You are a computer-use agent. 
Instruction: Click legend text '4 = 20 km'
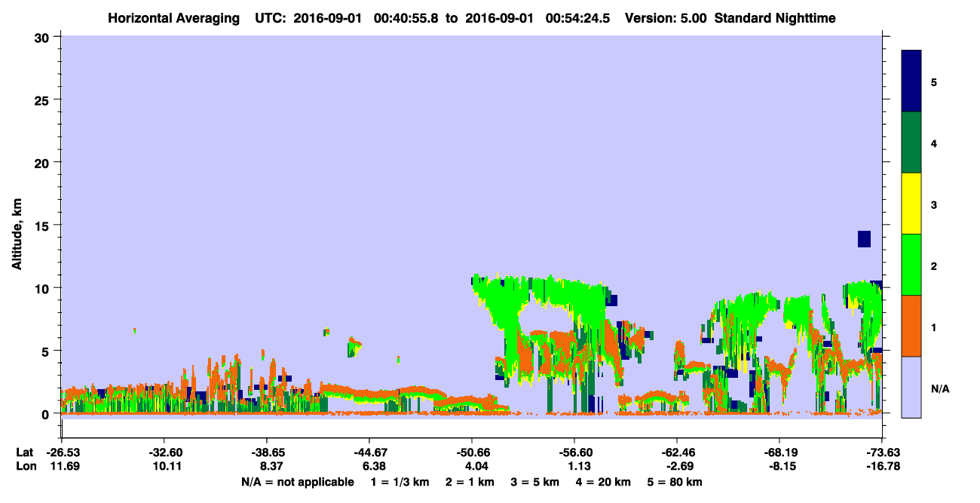pos(604,482)
